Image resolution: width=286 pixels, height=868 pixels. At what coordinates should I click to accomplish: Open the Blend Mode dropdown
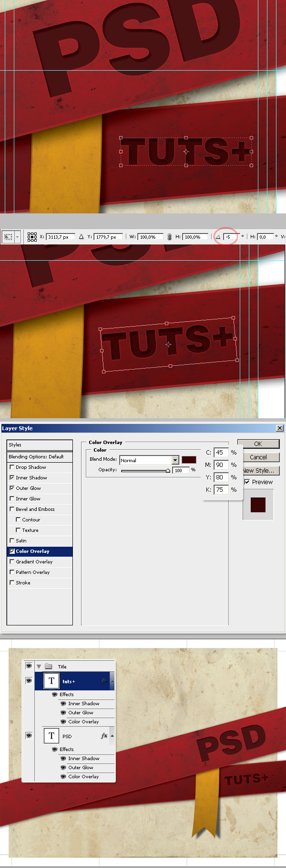(x=149, y=460)
